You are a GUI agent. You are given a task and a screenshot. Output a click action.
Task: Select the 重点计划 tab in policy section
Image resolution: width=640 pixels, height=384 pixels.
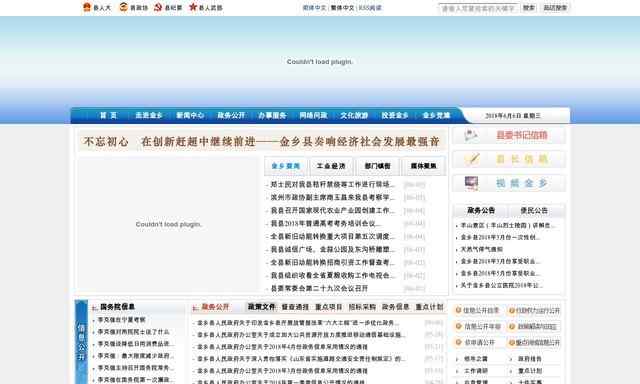[x=429, y=307]
